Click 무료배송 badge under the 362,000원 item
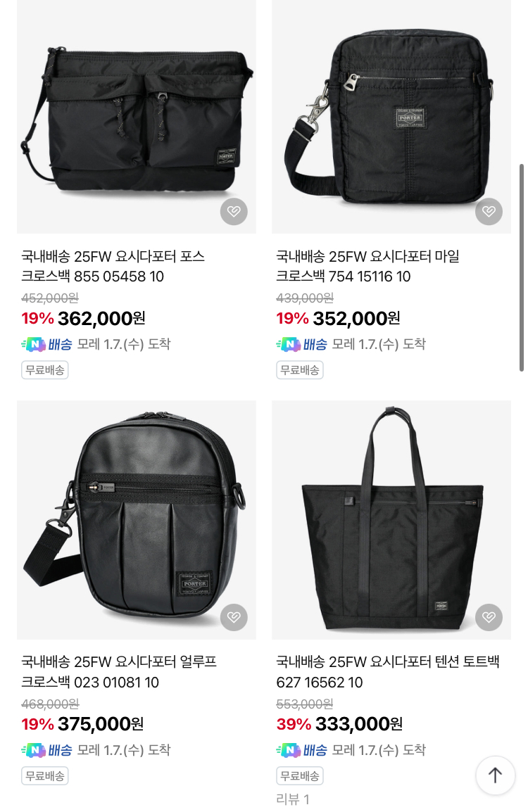This screenshot has width=528, height=812. click(x=44, y=370)
